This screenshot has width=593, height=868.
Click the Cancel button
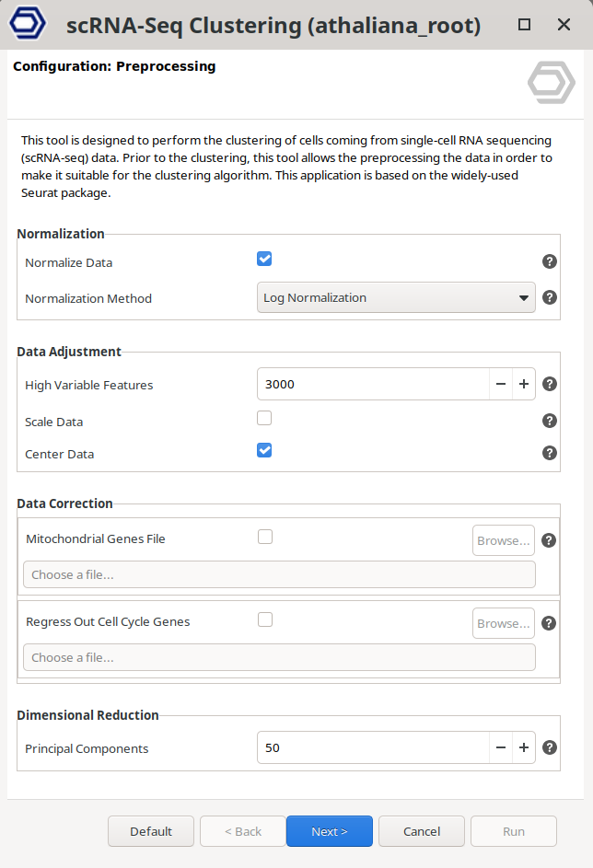click(422, 831)
